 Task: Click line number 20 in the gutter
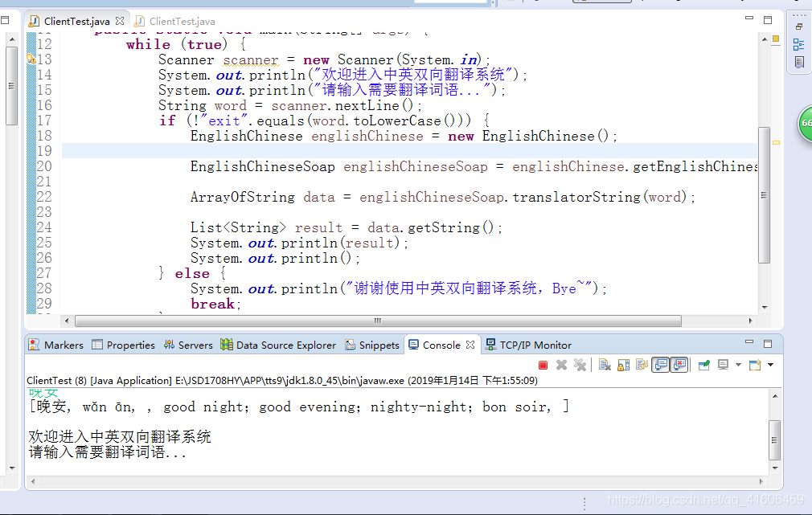(44, 166)
